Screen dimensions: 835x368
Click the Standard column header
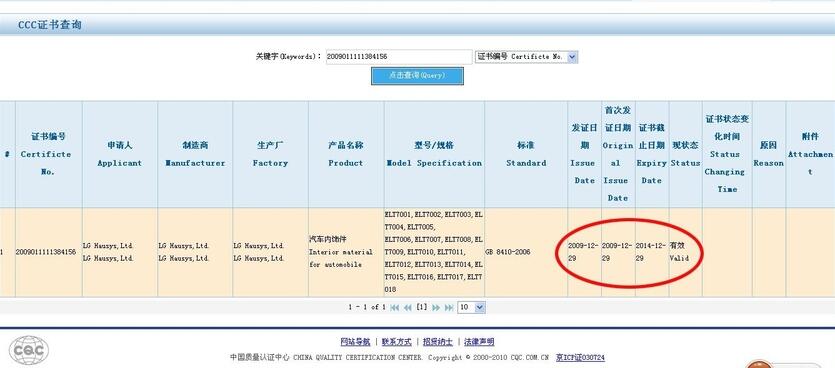click(x=526, y=154)
